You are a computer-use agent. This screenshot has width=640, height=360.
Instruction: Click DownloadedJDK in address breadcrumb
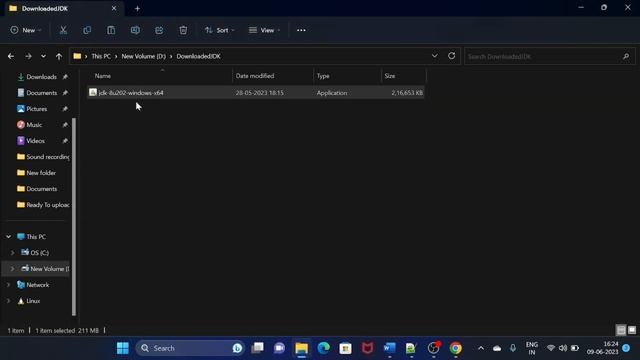198,56
